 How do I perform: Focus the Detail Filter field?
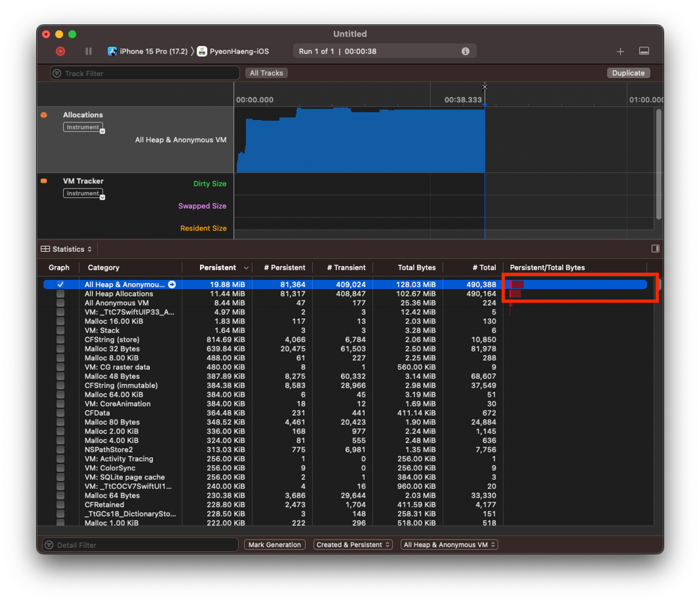click(140, 545)
